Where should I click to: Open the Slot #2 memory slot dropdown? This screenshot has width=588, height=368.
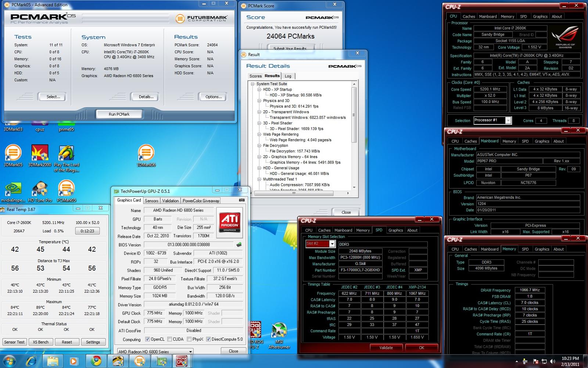pyautogui.click(x=332, y=244)
